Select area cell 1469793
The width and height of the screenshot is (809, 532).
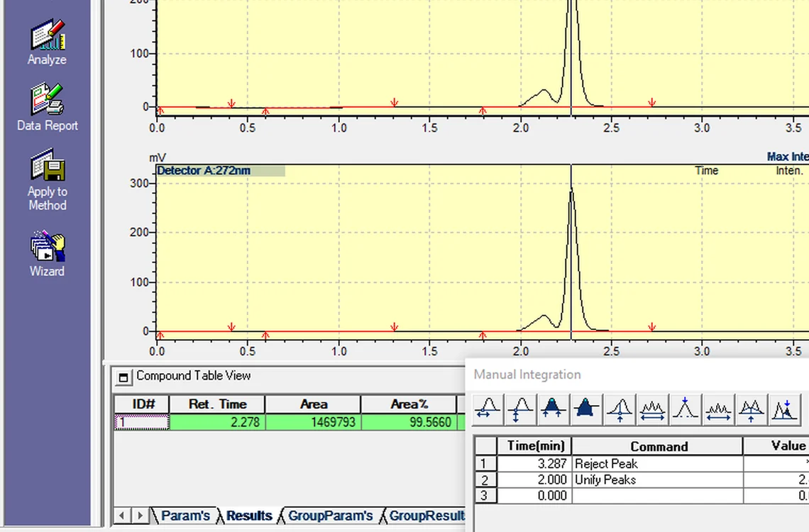coord(313,422)
